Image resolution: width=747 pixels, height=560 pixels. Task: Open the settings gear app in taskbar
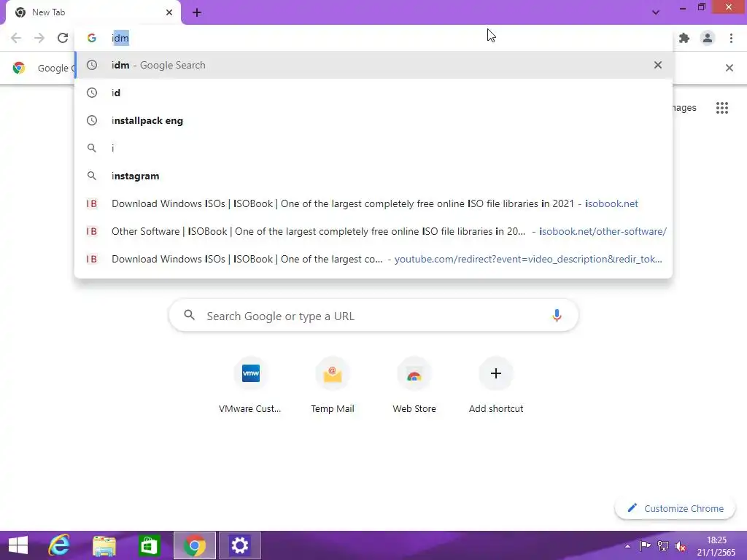[x=239, y=545]
